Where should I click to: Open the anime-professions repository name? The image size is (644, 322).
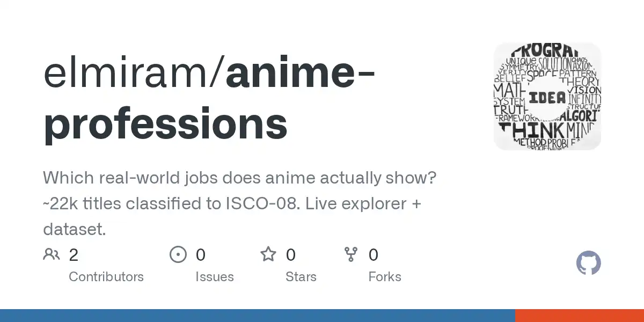pos(209,99)
